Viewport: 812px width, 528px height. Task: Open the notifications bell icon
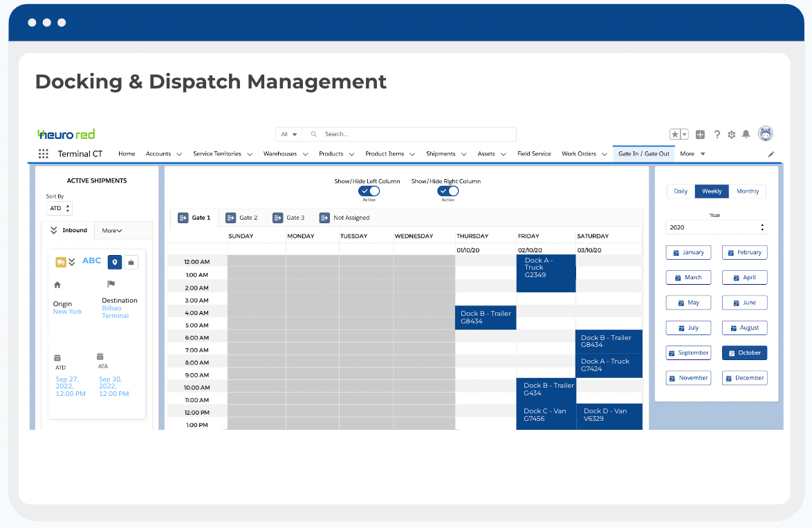746,134
